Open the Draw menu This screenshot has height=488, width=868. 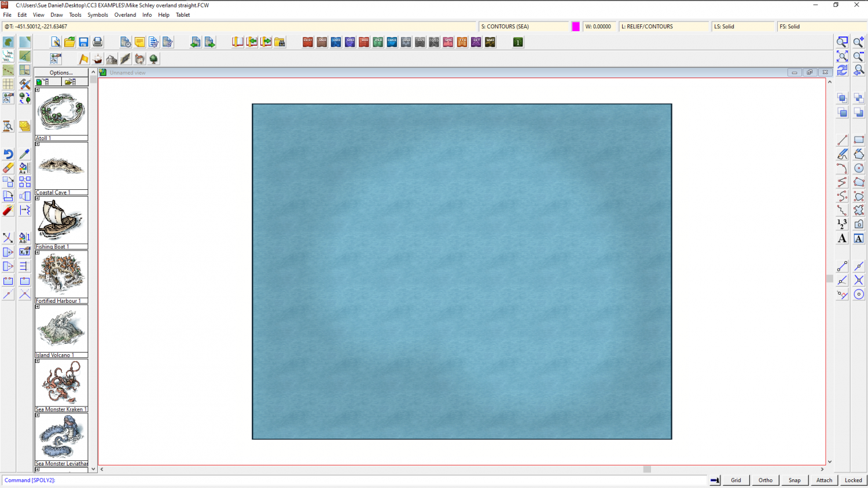pos(57,15)
